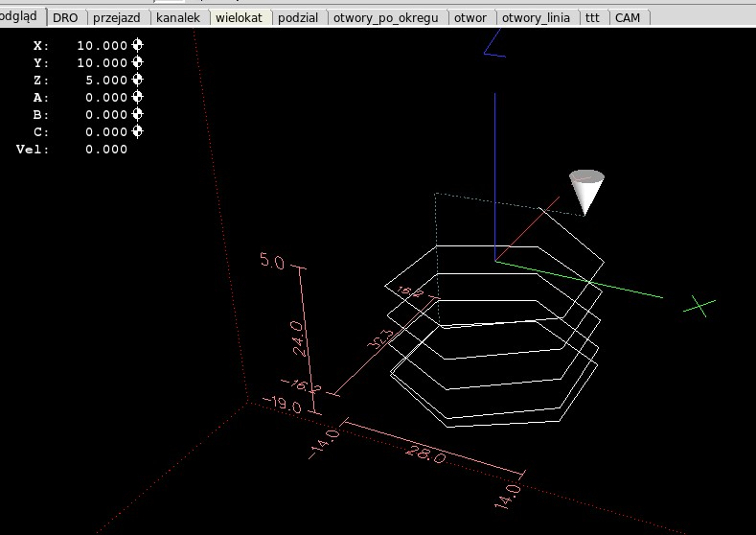This screenshot has width=756, height=535.
Task: Open the przejazd tab
Action: 117,18
